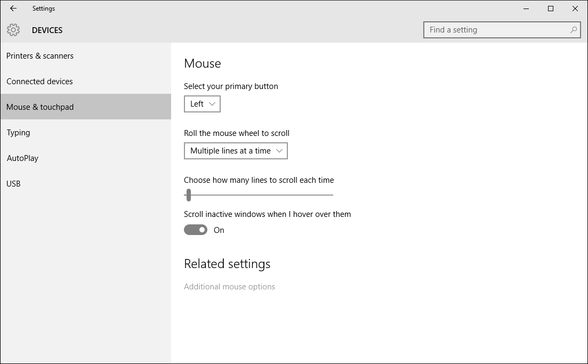Click the Mouse heading

click(203, 63)
